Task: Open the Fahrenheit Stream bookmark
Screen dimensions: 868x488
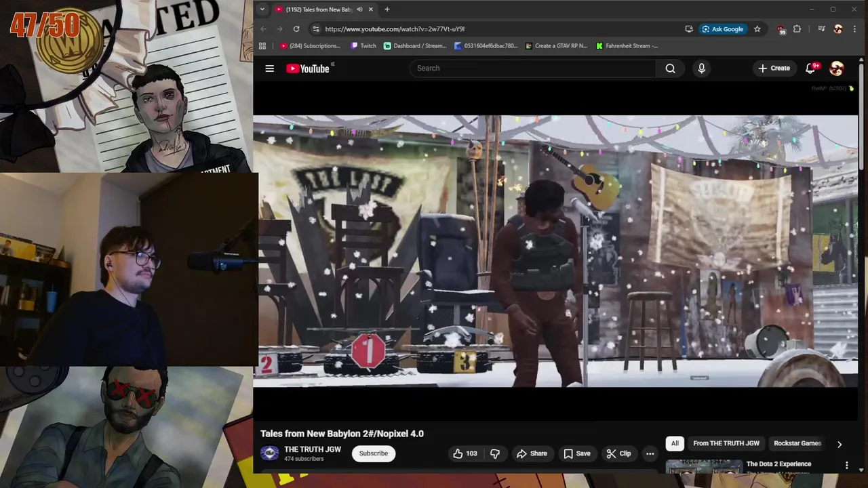Action: click(x=627, y=46)
